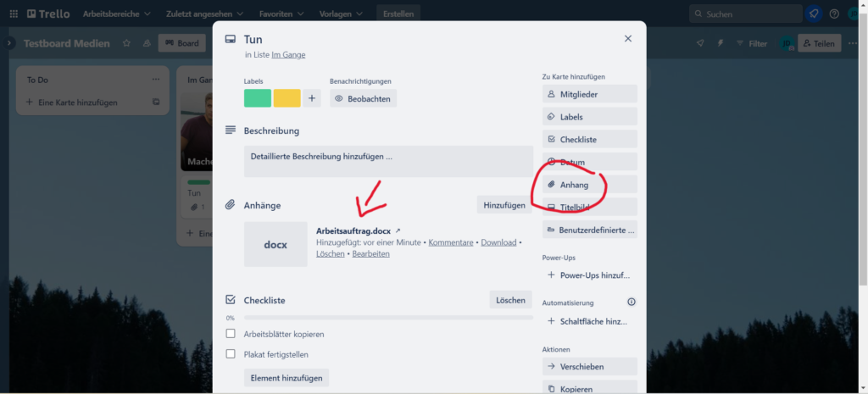This screenshot has height=394, width=868.
Task: Click Schaltfläche hinzufügen button
Action: 590,321
